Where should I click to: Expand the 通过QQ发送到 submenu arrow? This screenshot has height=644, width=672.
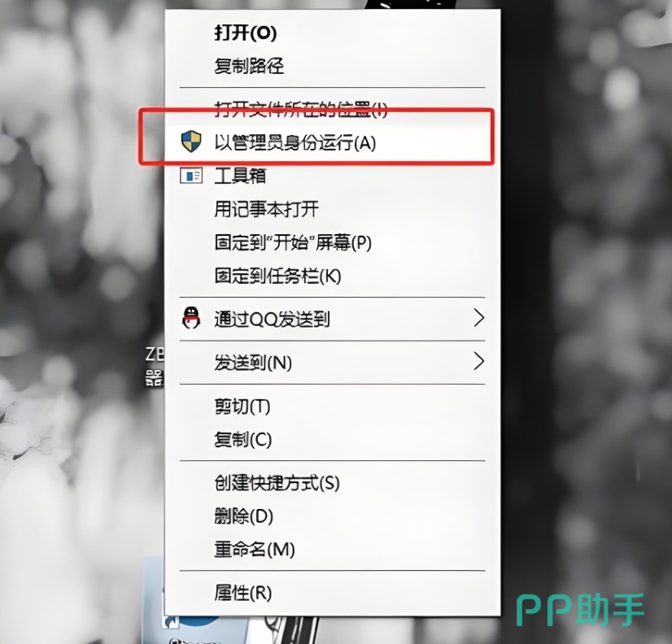pos(478,318)
